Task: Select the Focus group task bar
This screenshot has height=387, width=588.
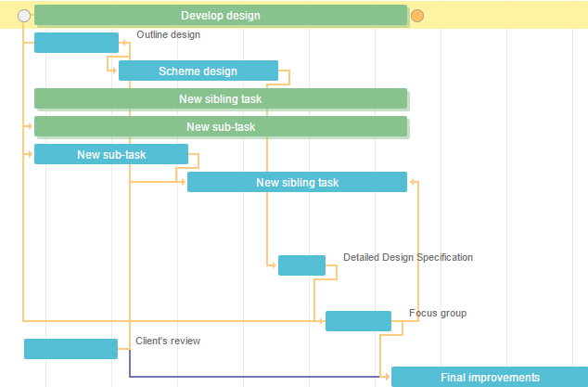Action: click(358, 321)
